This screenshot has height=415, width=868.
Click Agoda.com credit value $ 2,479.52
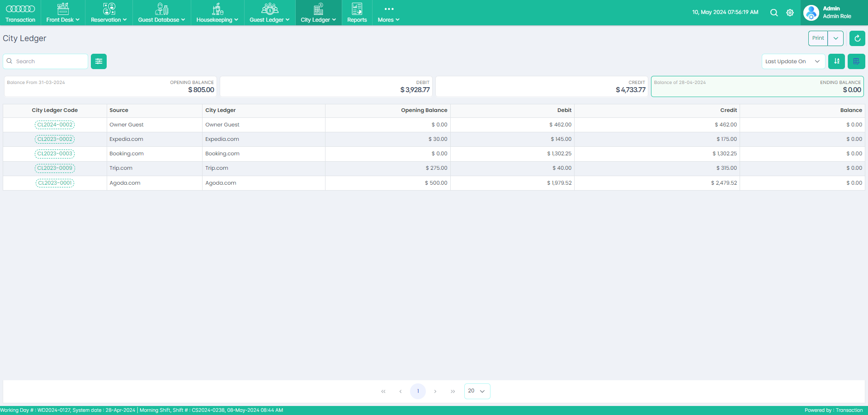[724, 183]
